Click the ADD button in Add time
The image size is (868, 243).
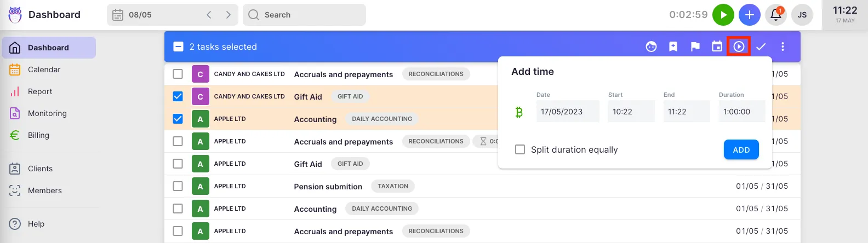(741, 150)
